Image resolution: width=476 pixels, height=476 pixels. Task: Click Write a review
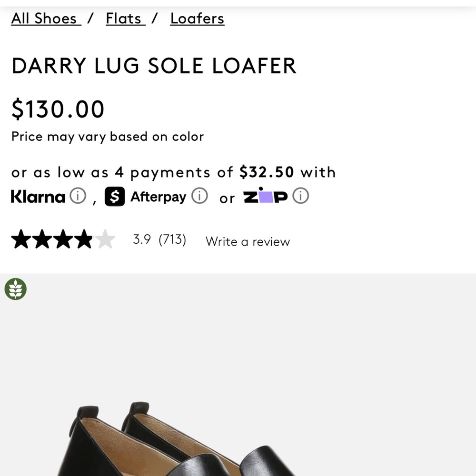pos(248,241)
